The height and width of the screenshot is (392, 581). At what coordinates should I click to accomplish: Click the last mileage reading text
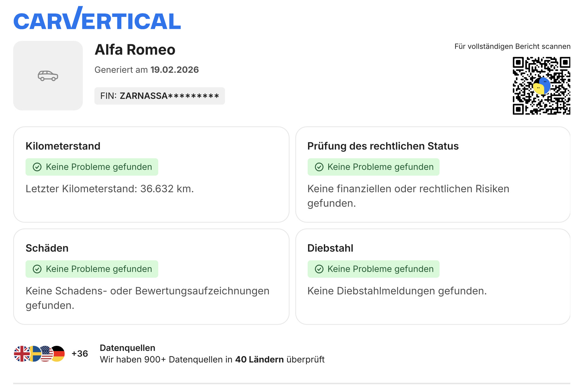110,189
